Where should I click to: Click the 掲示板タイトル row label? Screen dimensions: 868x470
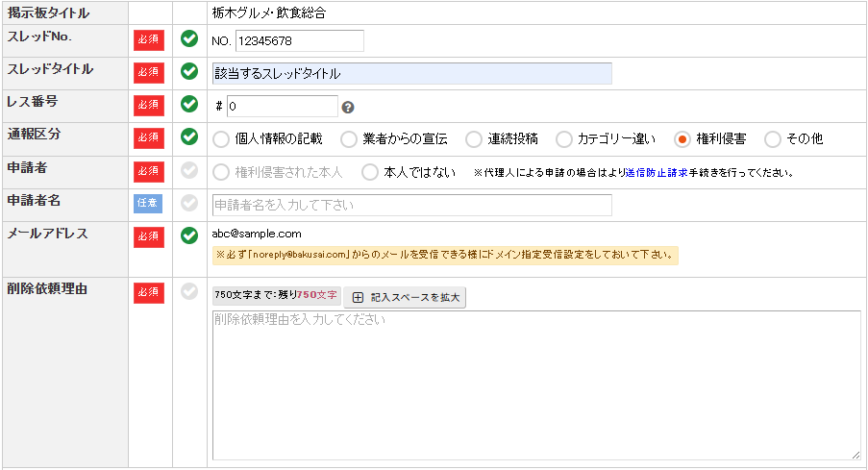[48, 12]
